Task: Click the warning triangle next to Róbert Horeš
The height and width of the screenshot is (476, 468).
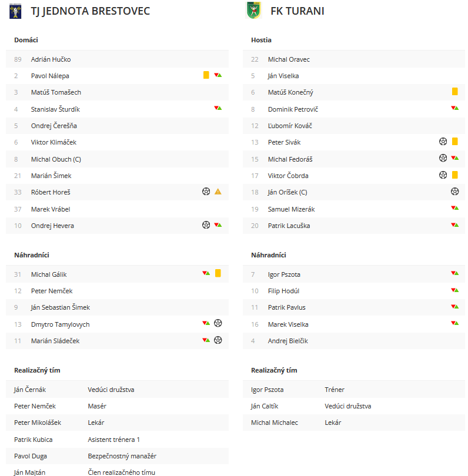Action: [218, 192]
